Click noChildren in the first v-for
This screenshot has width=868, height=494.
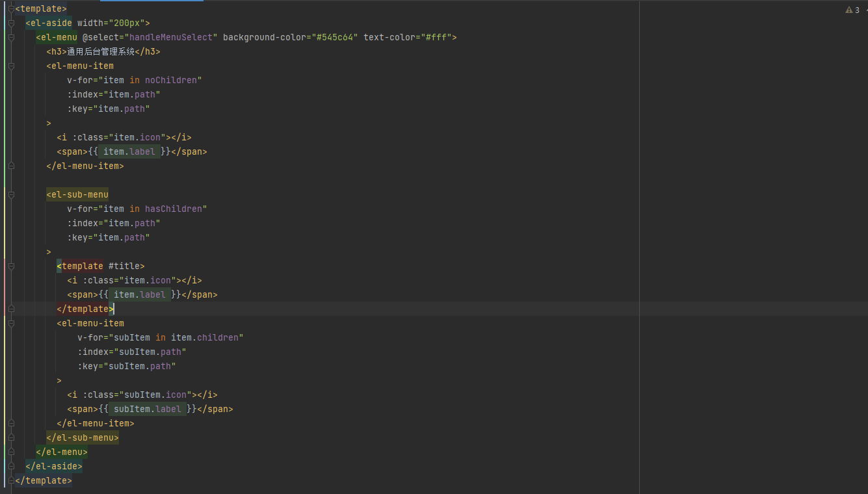pos(171,81)
